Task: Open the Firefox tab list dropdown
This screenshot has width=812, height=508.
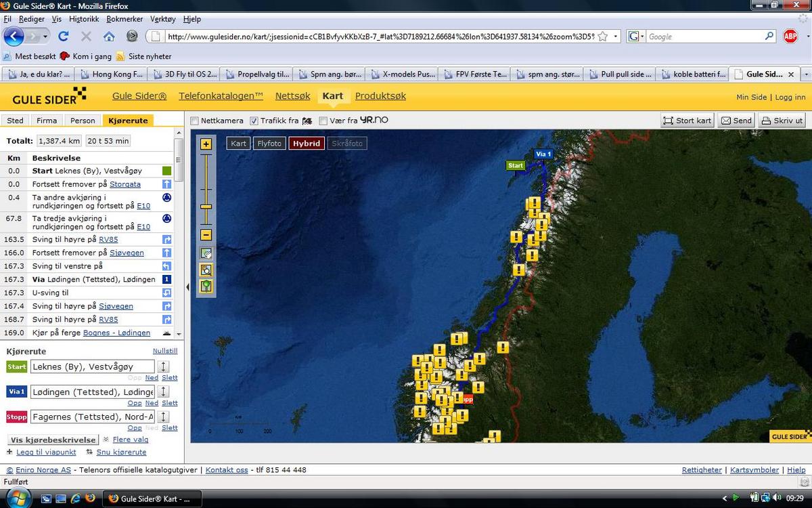Action: (806, 74)
